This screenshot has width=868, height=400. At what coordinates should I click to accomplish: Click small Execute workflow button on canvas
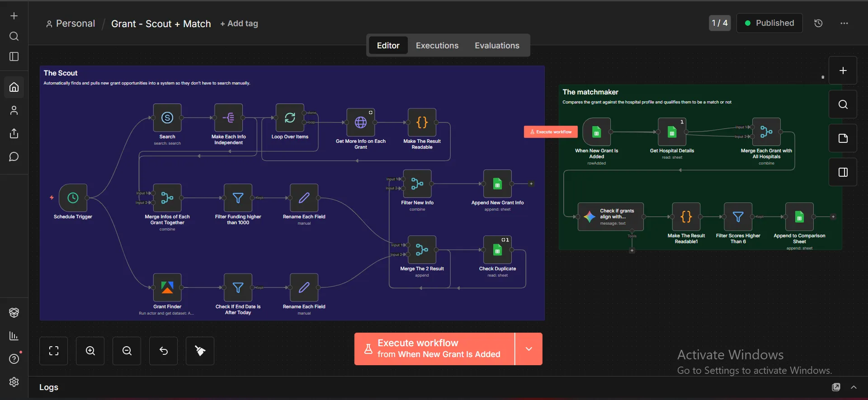click(x=551, y=132)
